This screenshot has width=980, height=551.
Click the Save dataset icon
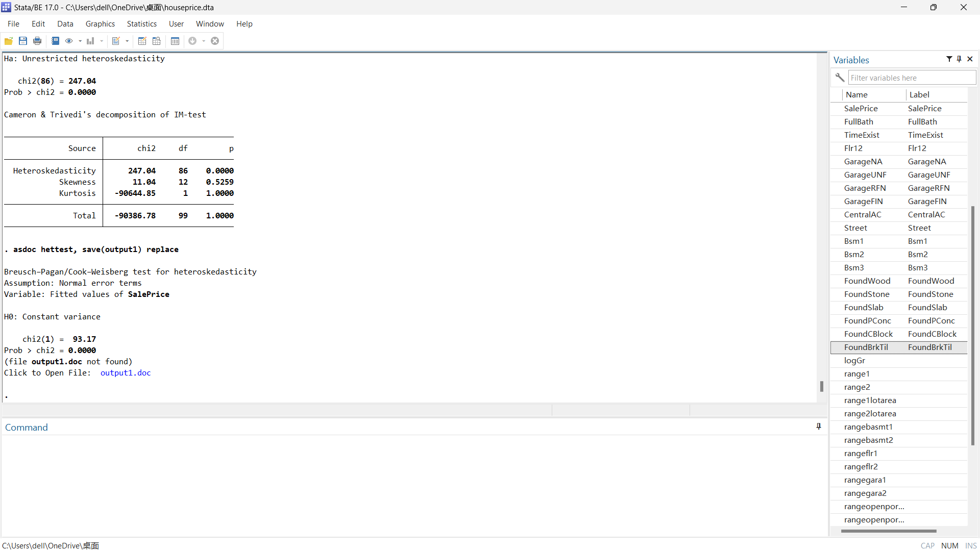pos(23,41)
